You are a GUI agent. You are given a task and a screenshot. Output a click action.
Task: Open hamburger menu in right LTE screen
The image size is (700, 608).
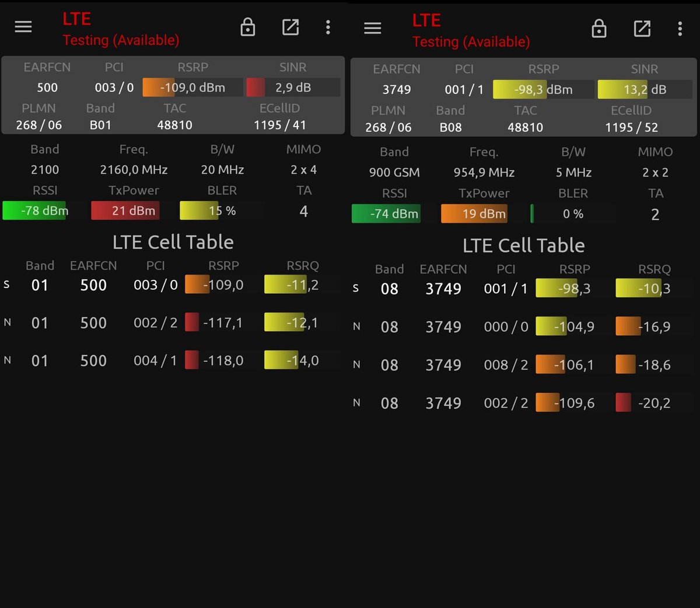(x=372, y=29)
